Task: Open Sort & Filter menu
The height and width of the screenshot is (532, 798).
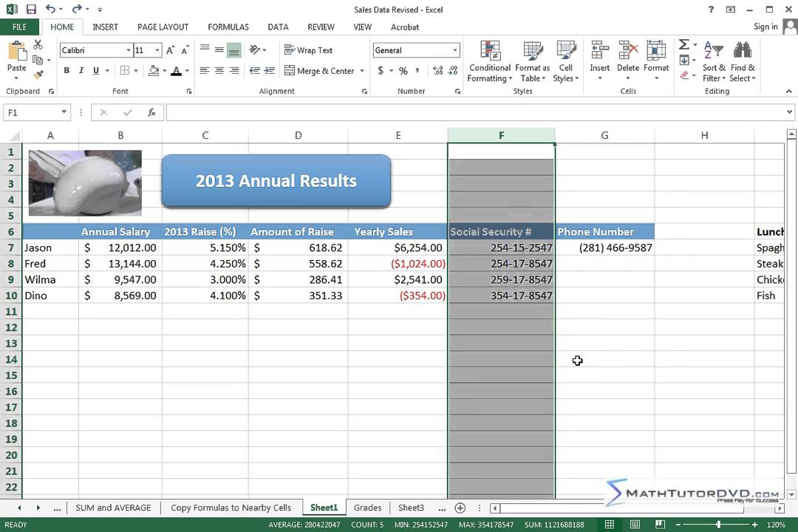Action: tap(714, 61)
